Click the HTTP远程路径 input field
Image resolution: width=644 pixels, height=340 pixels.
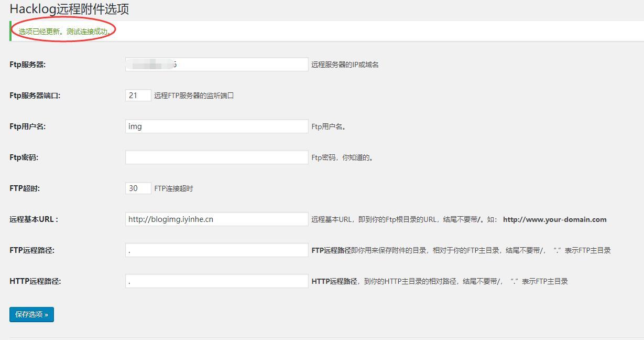[217, 281]
